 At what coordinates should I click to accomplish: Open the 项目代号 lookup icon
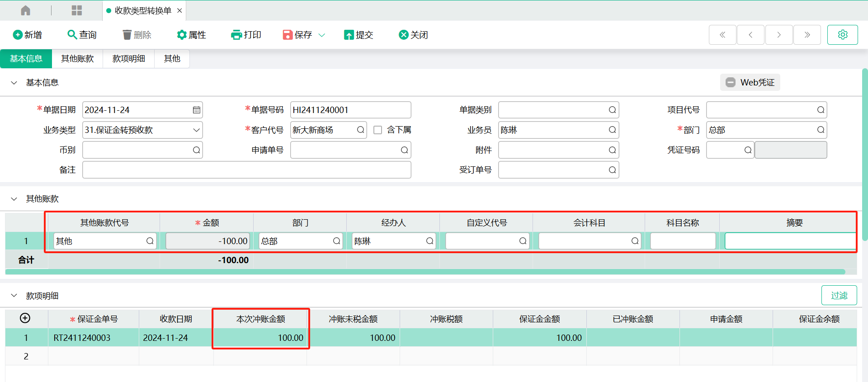coord(821,110)
